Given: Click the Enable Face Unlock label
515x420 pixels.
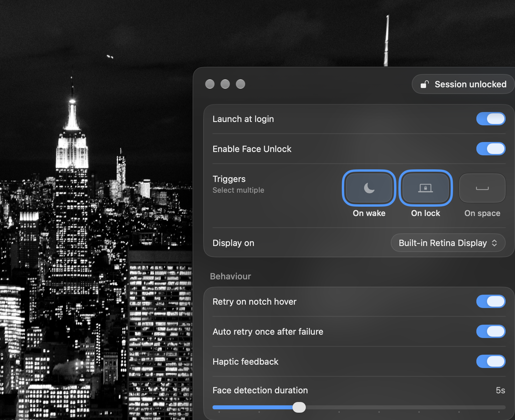Looking at the screenshot, I should coord(252,149).
